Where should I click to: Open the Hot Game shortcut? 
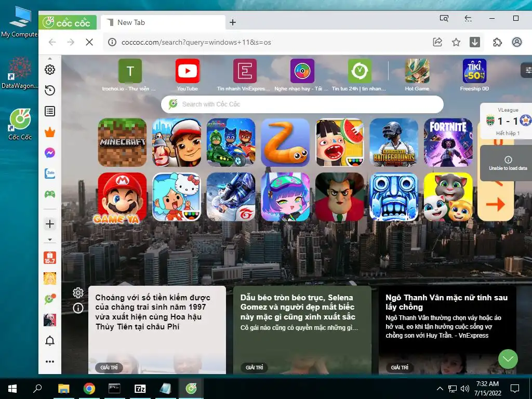coord(417,75)
